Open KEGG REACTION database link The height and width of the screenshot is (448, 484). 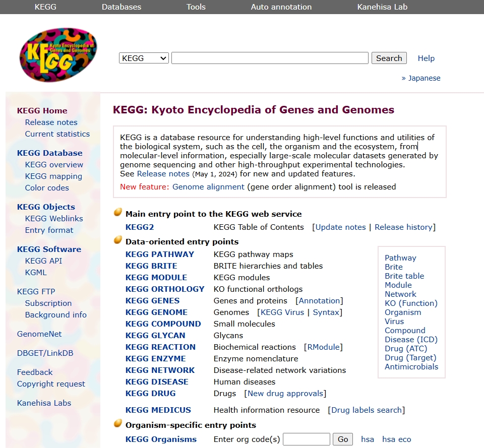(x=160, y=347)
